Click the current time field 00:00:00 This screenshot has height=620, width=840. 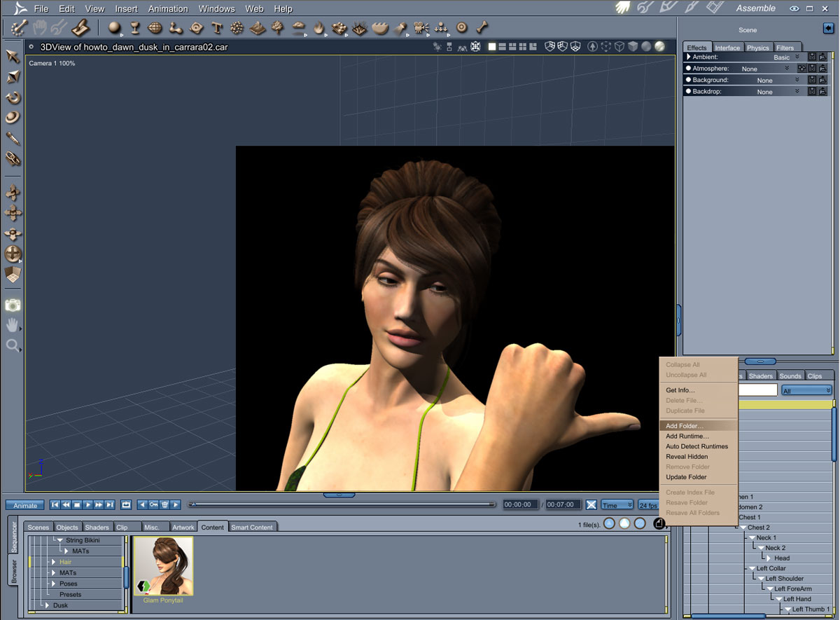pyautogui.click(x=521, y=504)
